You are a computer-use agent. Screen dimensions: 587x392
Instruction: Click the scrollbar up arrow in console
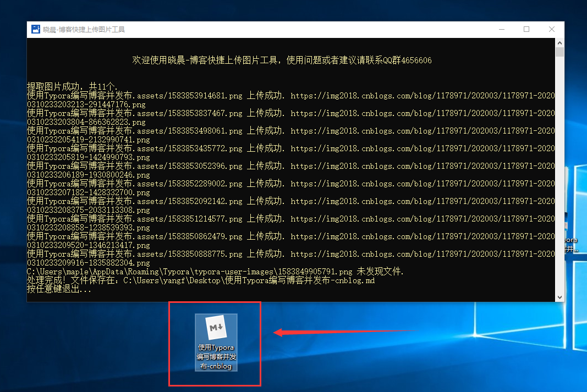559,43
